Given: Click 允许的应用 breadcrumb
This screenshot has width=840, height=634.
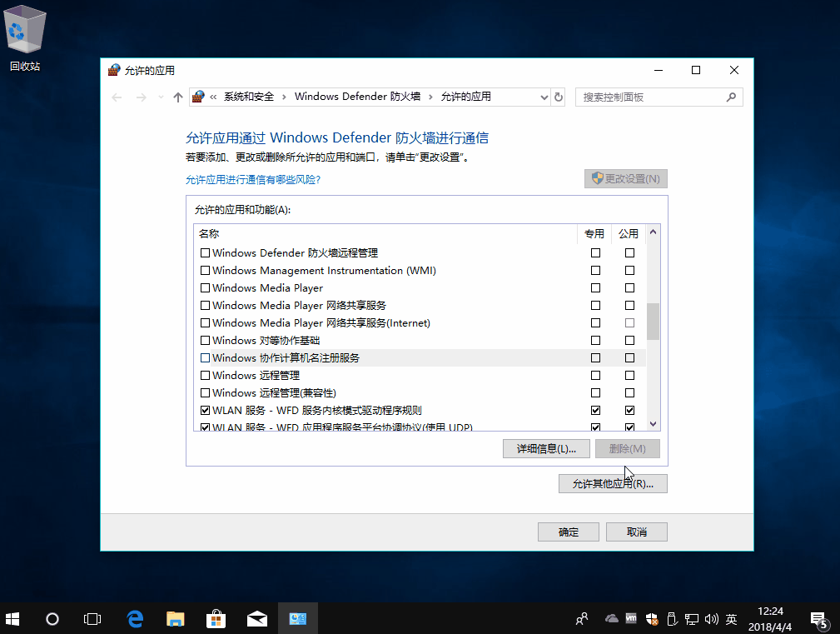Looking at the screenshot, I should point(465,97).
